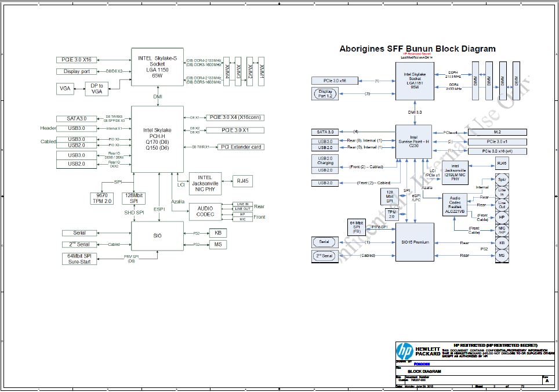Click the 'KB' box connected to the SIO block
Screen dimensions: 559x392
218,233
